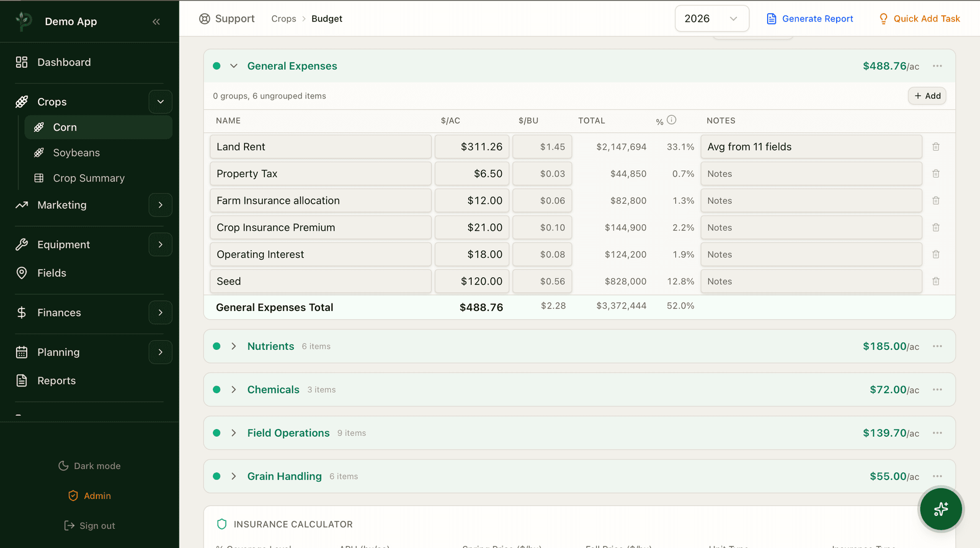This screenshot has height=548, width=980.
Task: Open the Planning calendar icon
Action: 21,352
